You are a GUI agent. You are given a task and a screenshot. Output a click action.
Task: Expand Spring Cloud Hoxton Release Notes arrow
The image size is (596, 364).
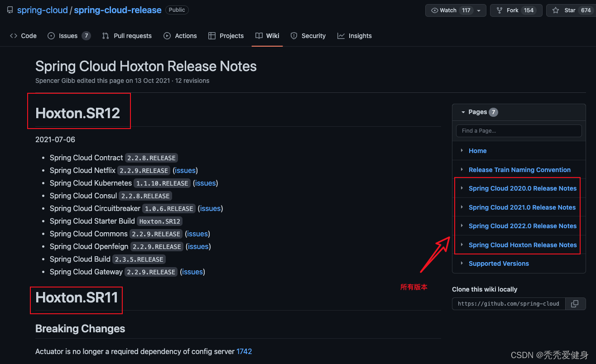point(461,245)
